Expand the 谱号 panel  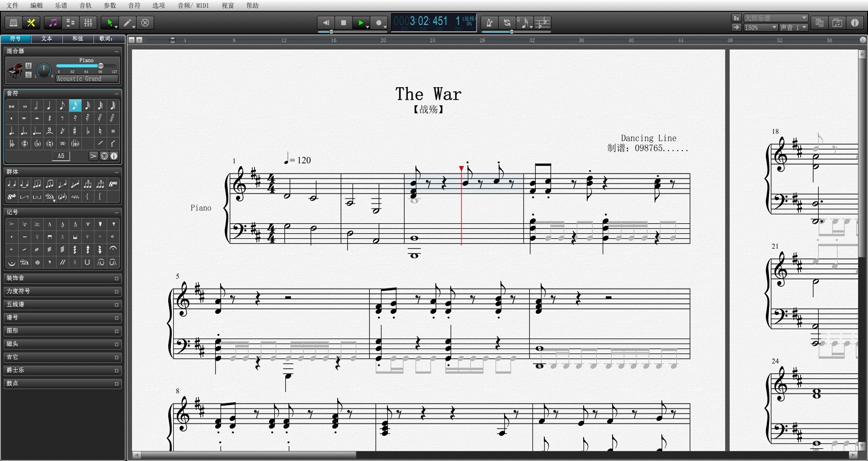(x=62, y=318)
